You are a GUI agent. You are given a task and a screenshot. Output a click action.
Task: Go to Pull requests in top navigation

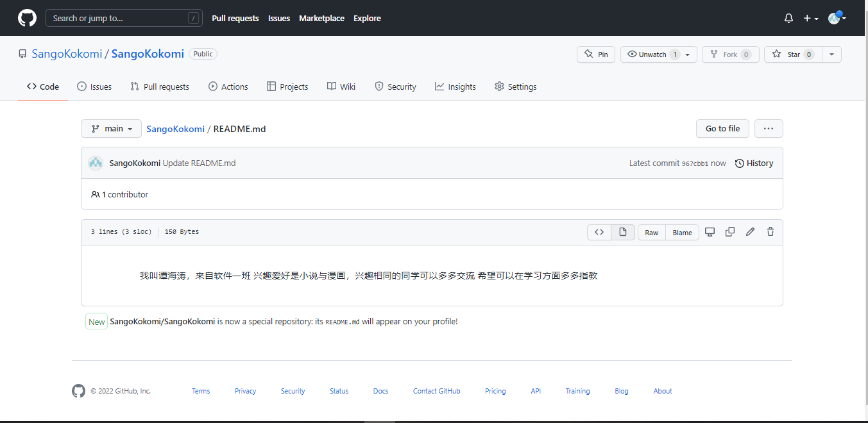(235, 19)
